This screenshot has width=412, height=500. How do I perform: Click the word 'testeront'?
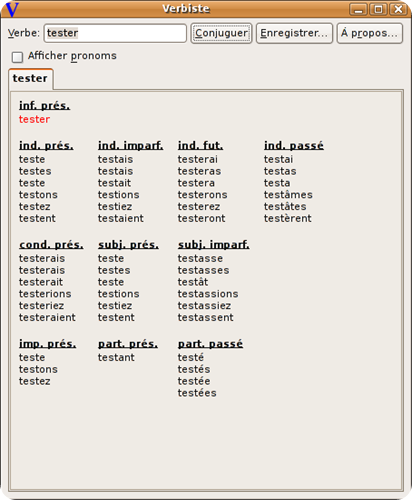coord(201,218)
